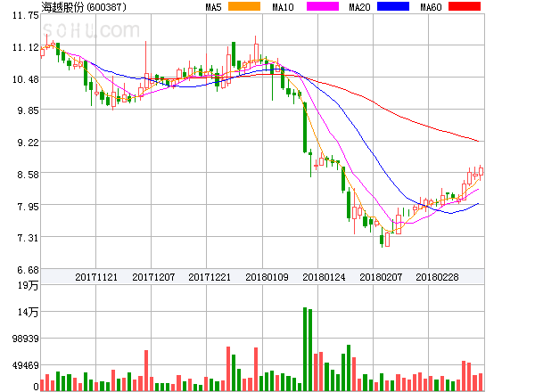Click the 6.68 price axis label
The image size is (535, 392).
coord(28,270)
